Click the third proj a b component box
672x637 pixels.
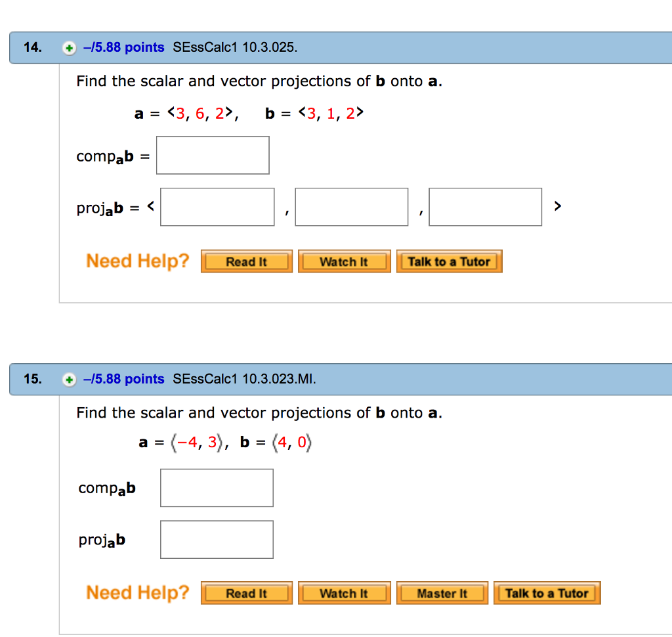tap(485, 206)
